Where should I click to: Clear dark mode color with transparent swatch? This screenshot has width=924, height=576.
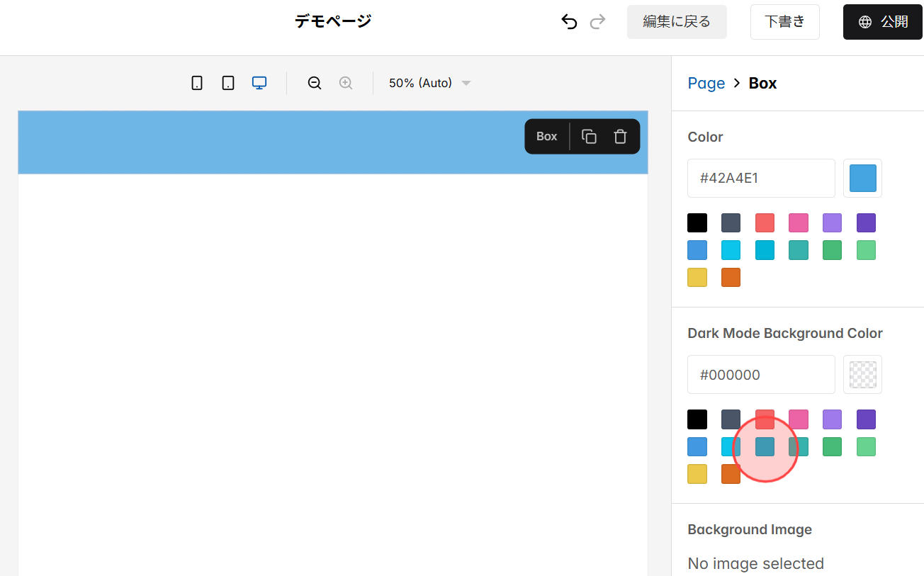click(x=862, y=374)
